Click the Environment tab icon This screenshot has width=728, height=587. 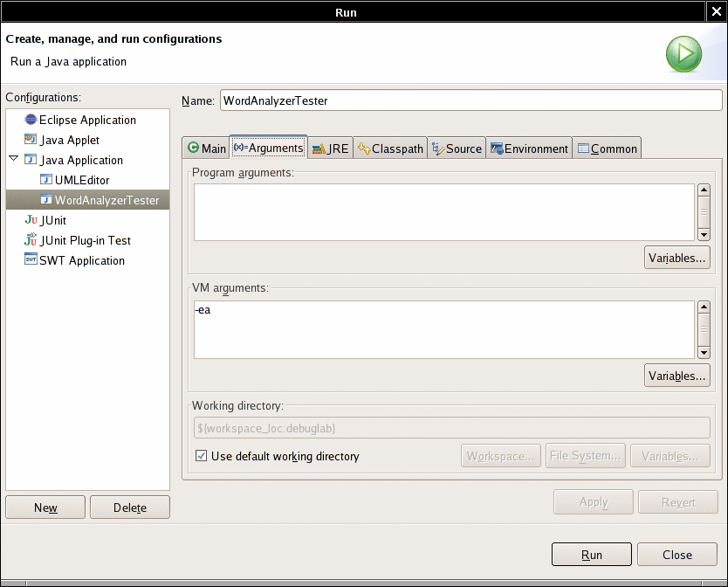pyautogui.click(x=497, y=148)
